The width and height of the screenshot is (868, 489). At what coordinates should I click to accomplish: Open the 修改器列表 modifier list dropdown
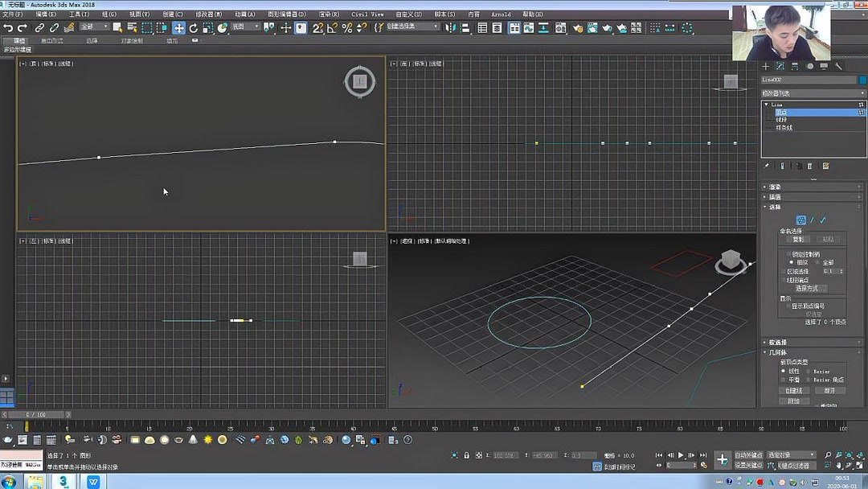[x=810, y=92]
